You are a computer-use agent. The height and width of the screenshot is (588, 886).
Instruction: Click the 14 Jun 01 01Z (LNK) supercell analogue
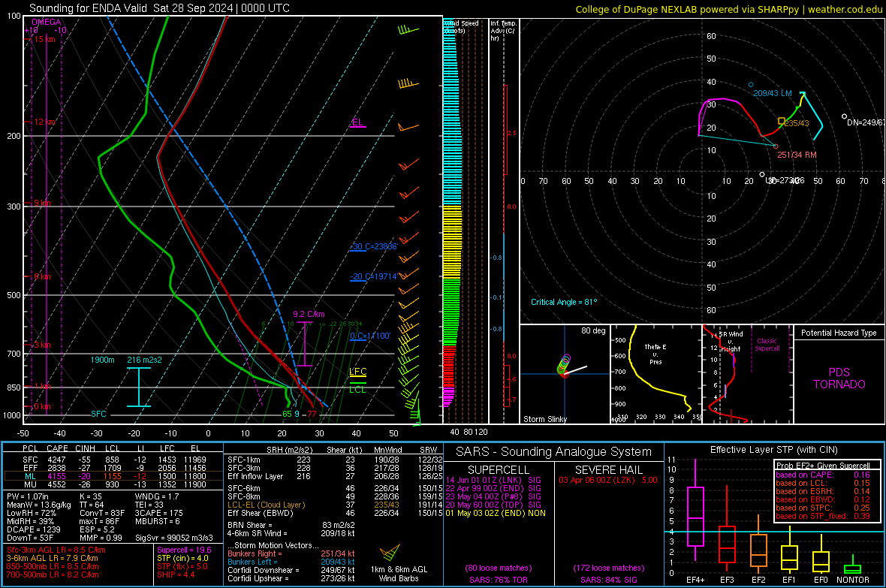coord(493,480)
